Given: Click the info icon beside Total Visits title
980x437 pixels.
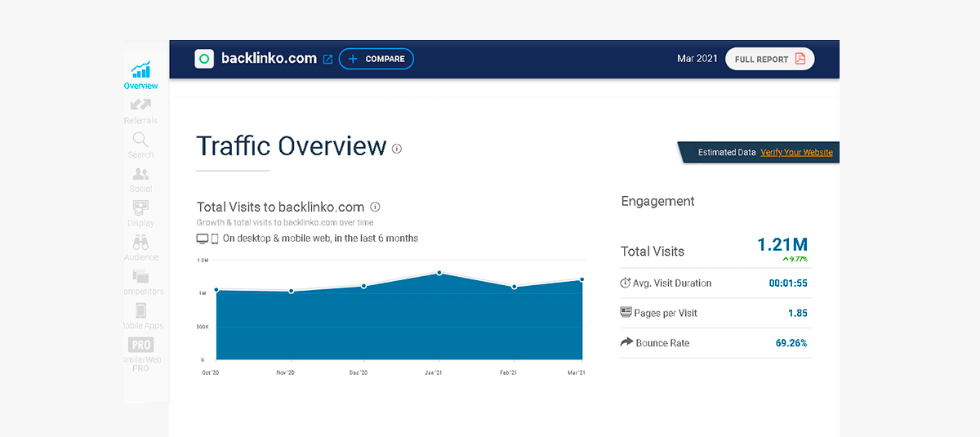Looking at the screenshot, I should tap(375, 207).
